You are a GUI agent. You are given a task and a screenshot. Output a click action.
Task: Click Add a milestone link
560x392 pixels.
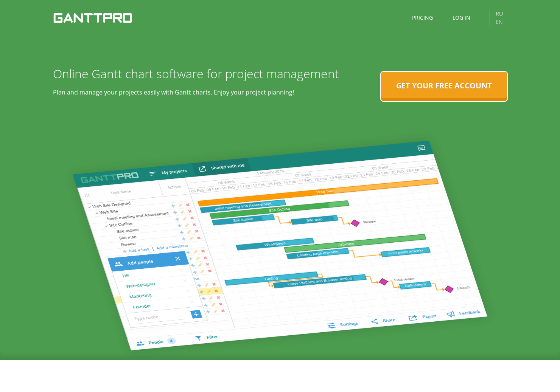[172, 247]
